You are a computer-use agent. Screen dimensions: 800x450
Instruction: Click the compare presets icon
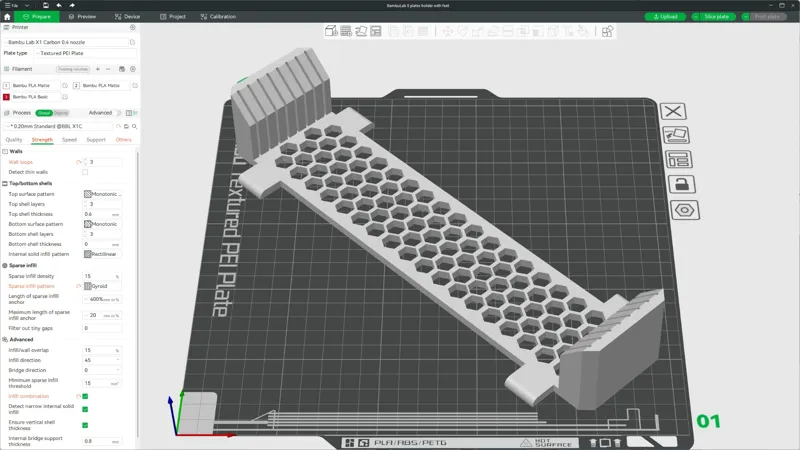click(129, 113)
